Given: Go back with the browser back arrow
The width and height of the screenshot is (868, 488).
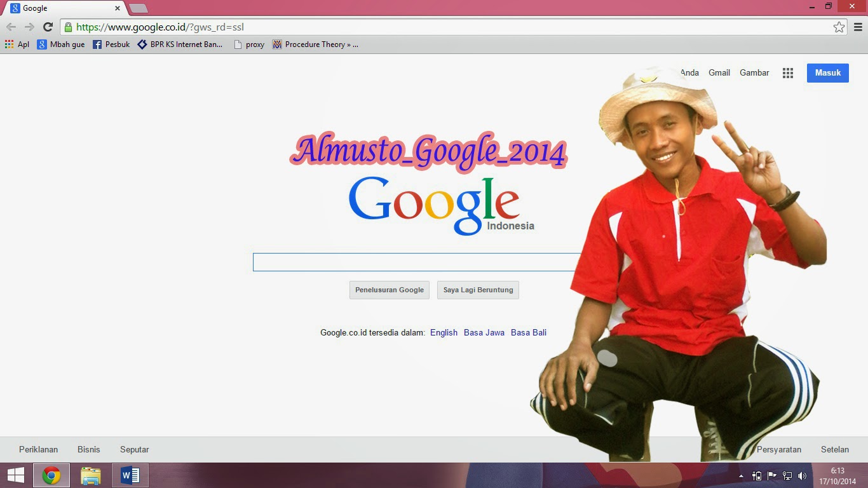Looking at the screenshot, I should pyautogui.click(x=11, y=27).
